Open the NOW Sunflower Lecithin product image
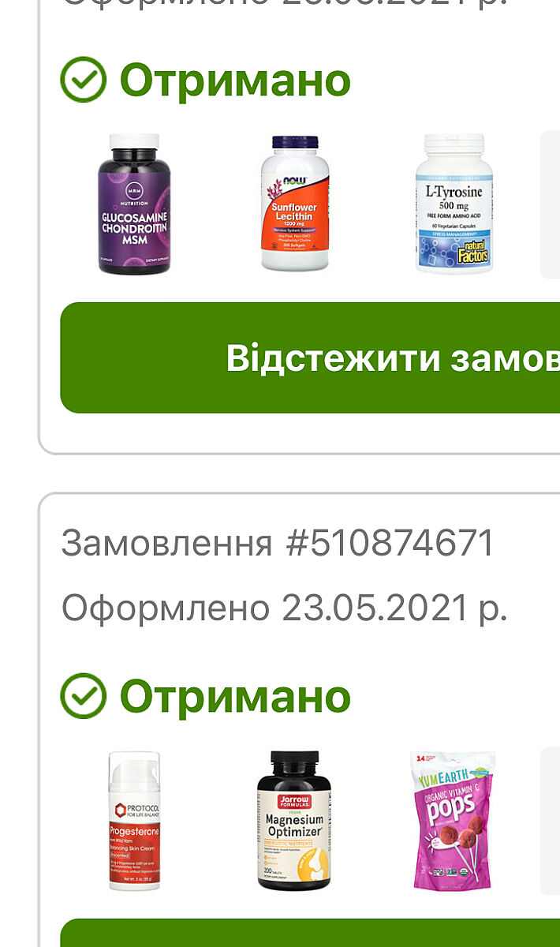 point(295,204)
